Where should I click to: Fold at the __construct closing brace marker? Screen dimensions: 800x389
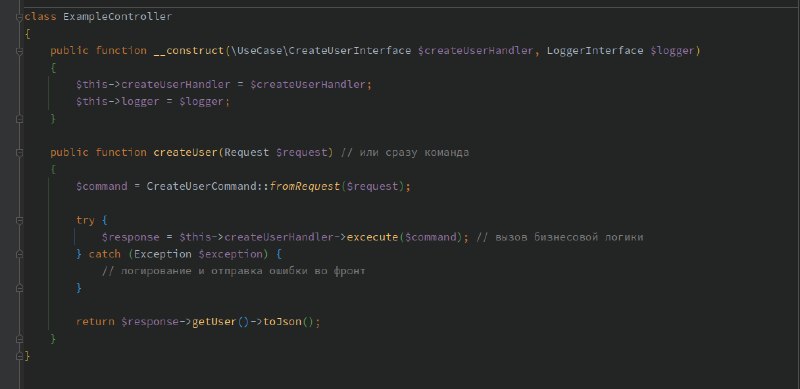pyautogui.click(x=19, y=119)
